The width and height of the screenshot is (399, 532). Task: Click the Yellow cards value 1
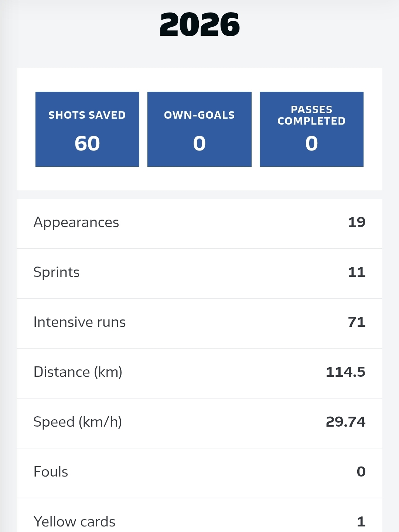[361, 522]
